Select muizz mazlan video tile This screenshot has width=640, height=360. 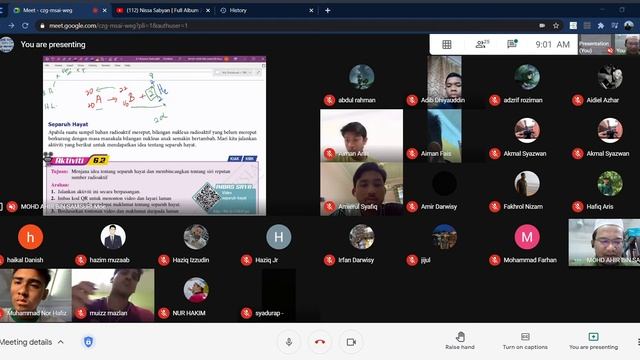pos(113,295)
